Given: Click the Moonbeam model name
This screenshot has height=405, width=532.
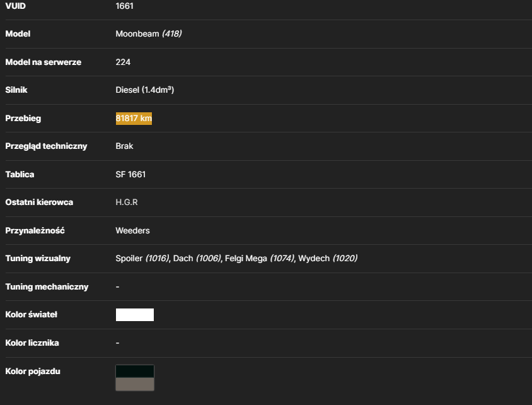Looking at the screenshot, I should tap(137, 34).
